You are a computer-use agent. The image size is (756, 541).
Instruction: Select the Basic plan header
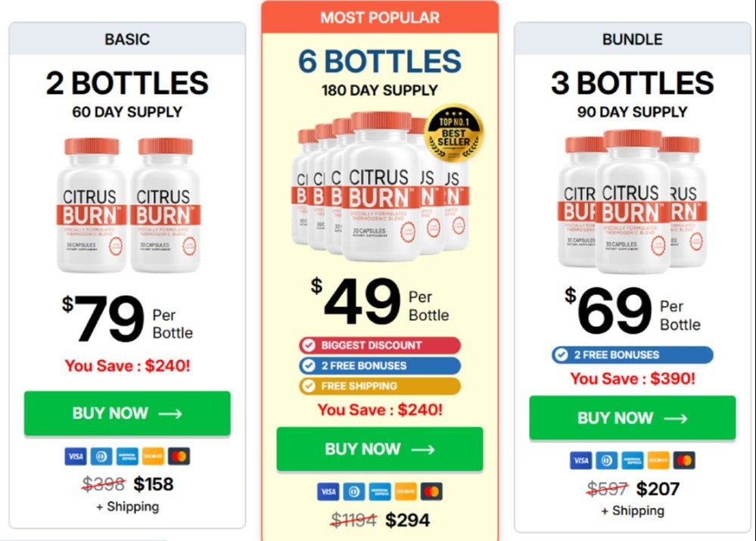coord(127,39)
